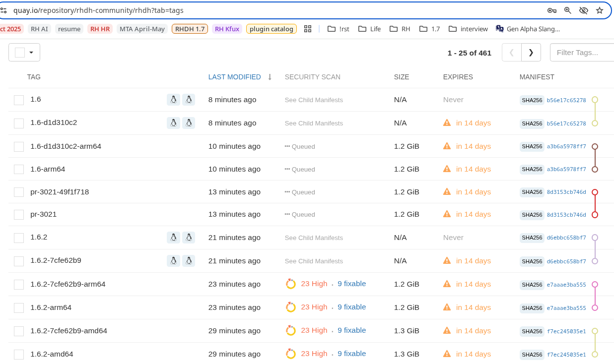Image resolution: width=614 pixels, height=364 pixels.
Task: Open manifest a3b6a5978ff7 for 1.6-arm64
Action: point(566,169)
